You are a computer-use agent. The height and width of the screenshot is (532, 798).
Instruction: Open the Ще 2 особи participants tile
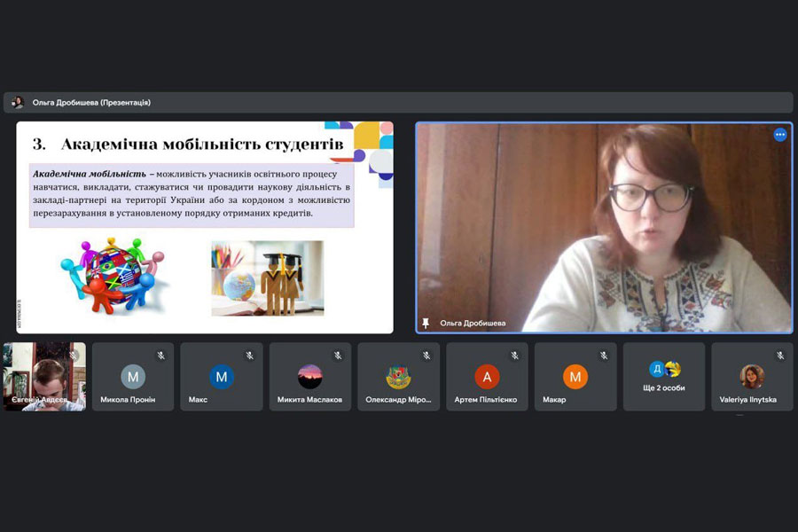point(664,377)
